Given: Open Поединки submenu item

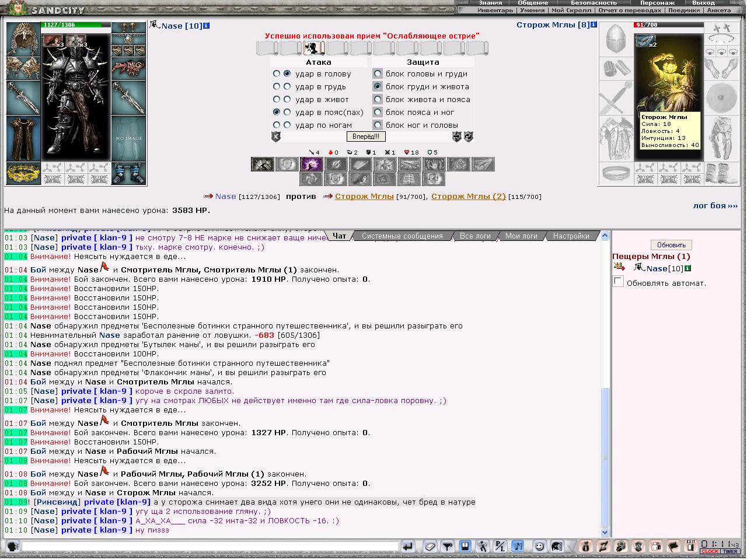Looking at the screenshot, I should [684, 10].
